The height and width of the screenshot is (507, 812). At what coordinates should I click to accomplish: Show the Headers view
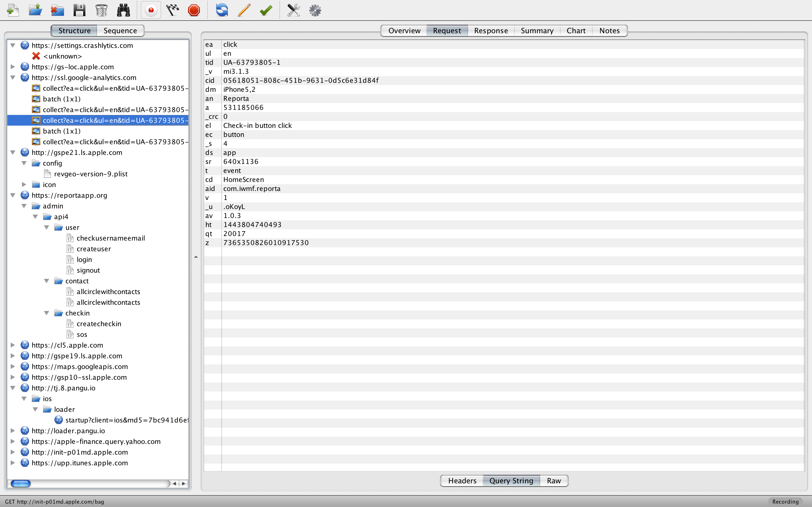click(462, 481)
